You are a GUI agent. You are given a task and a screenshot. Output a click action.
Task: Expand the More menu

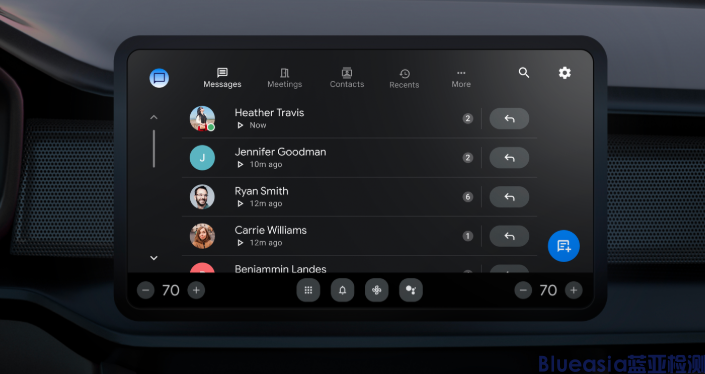pyautogui.click(x=461, y=79)
